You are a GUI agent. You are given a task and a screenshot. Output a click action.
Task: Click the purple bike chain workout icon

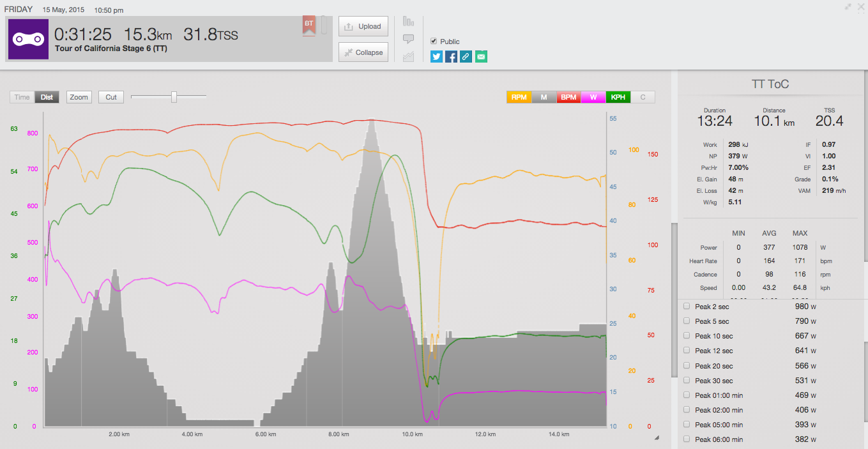click(x=28, y=39)
